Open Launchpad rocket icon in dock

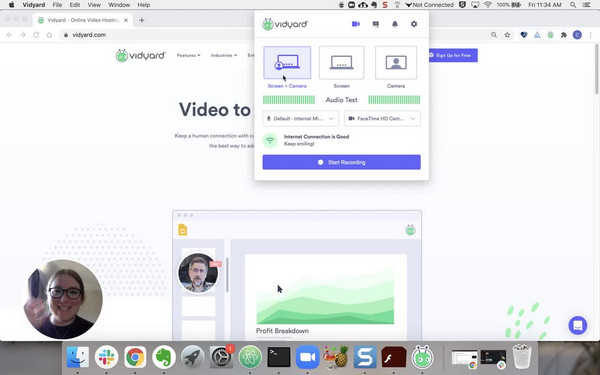coord(192,357)
